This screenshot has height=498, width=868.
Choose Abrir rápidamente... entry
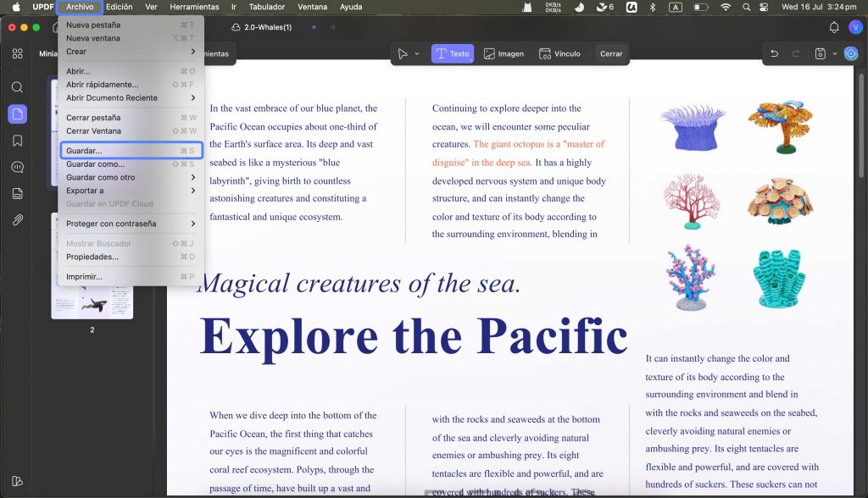click(x=131, y=85)
